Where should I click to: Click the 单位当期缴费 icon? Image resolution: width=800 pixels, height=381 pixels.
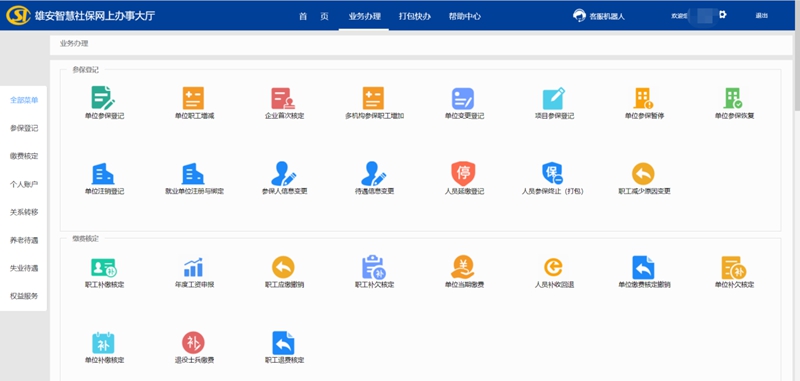[x=463, y=267]
